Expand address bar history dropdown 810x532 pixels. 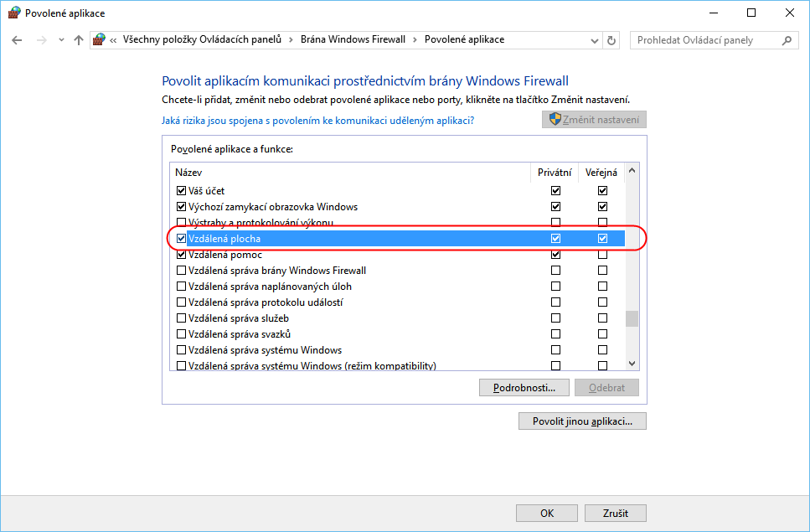coord(594,40)
